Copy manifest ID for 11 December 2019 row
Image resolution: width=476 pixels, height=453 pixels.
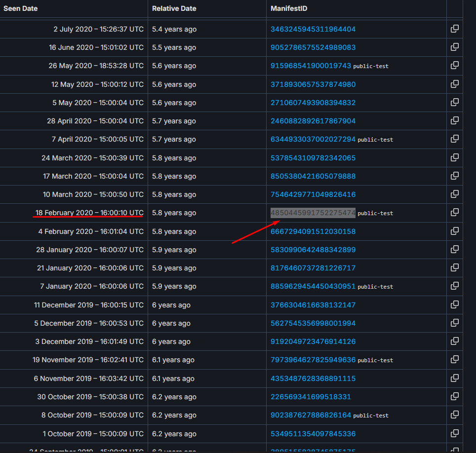point(455,305)
